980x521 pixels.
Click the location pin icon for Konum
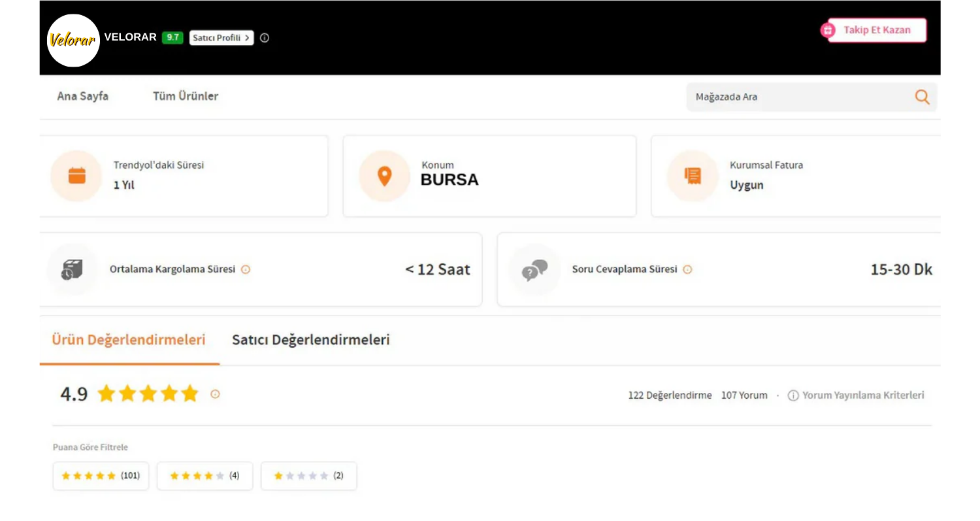click(385, 176)
